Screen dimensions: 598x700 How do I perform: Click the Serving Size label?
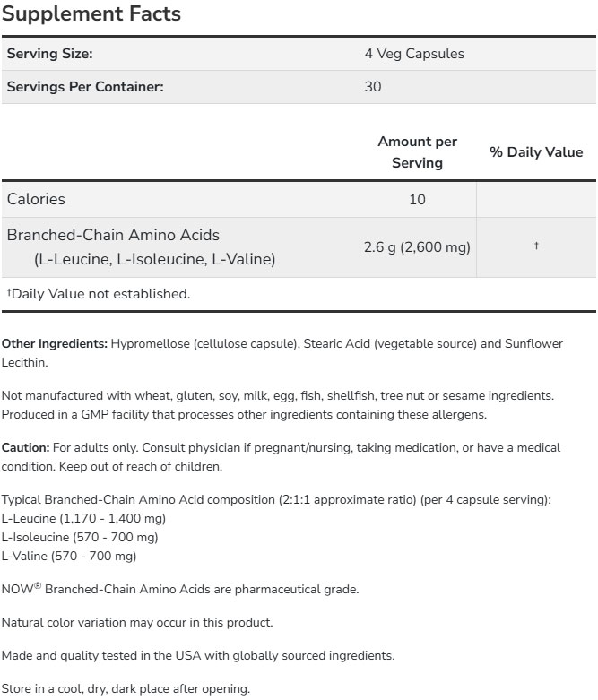50,54
